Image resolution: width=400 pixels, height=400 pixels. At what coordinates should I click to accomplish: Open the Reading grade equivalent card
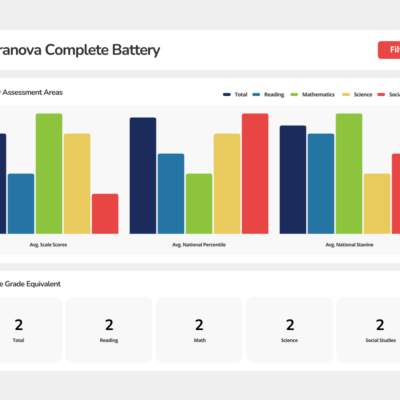(x=109, y=330)
